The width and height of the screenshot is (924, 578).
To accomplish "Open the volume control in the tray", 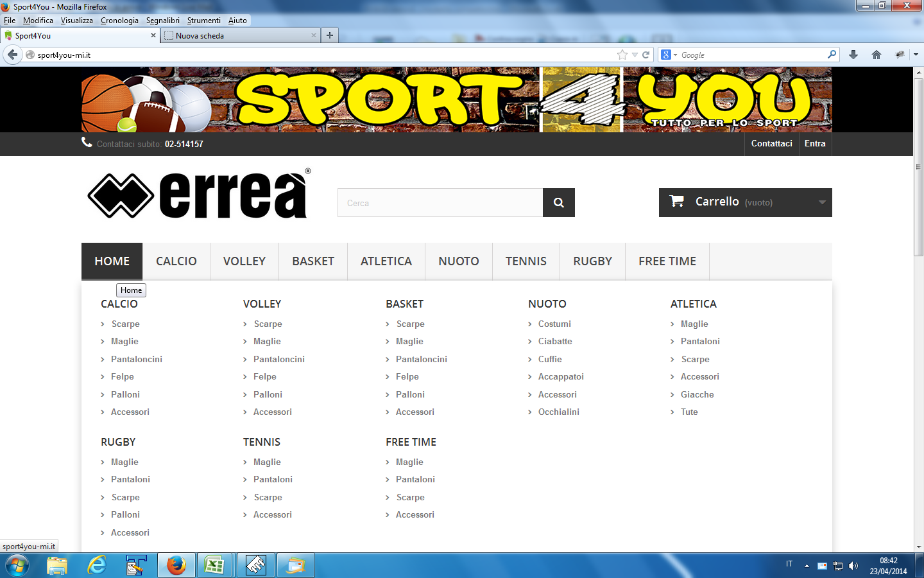I will pyautogui.click(x=853, y=566).
